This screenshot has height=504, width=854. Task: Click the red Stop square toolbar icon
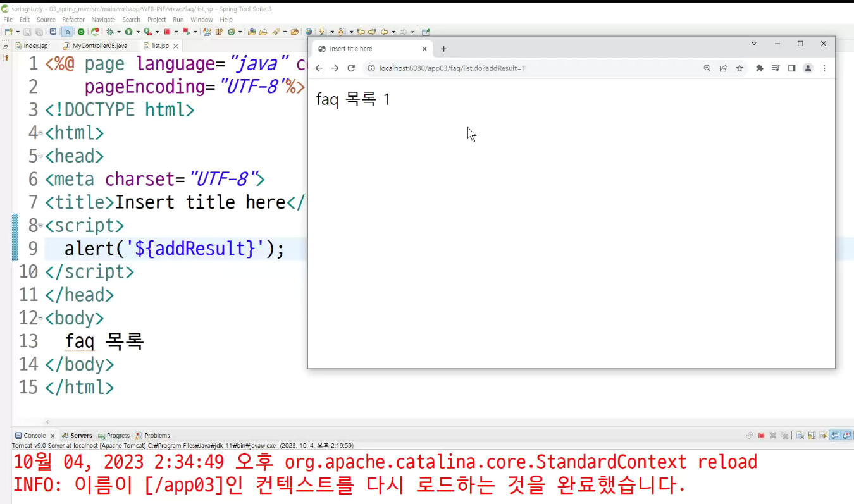click(167, 32)
